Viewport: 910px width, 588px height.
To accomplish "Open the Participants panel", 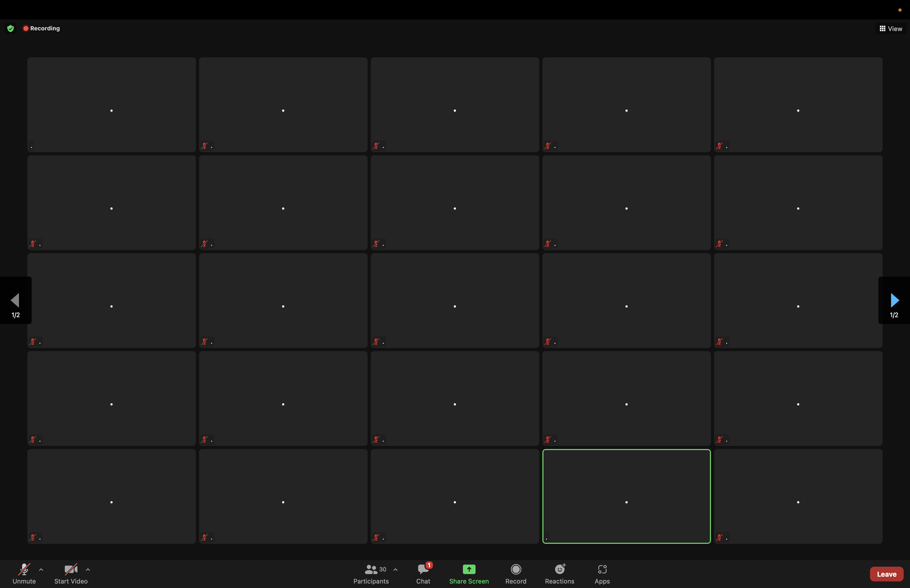I will [x=371, y=574].
